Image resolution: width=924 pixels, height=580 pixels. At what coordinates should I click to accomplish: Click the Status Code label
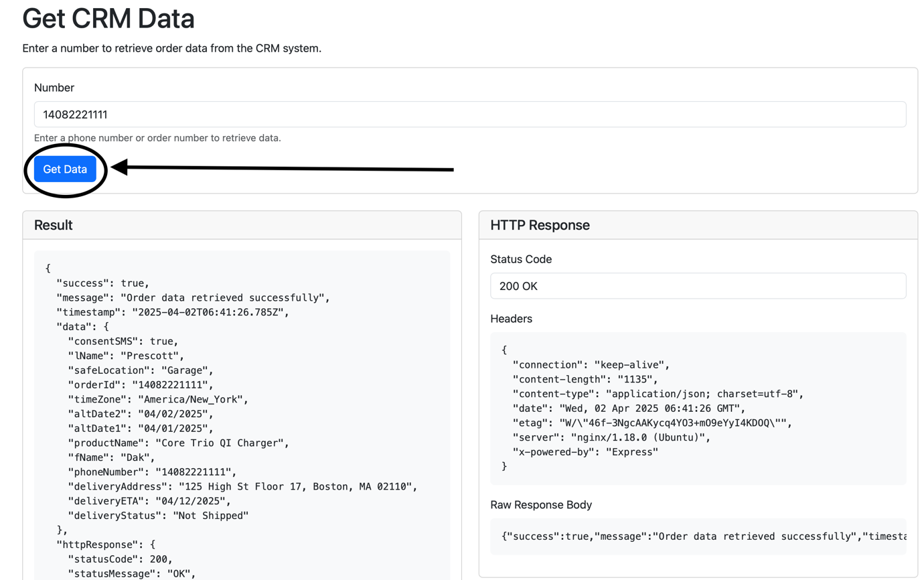tap(521, 259)
